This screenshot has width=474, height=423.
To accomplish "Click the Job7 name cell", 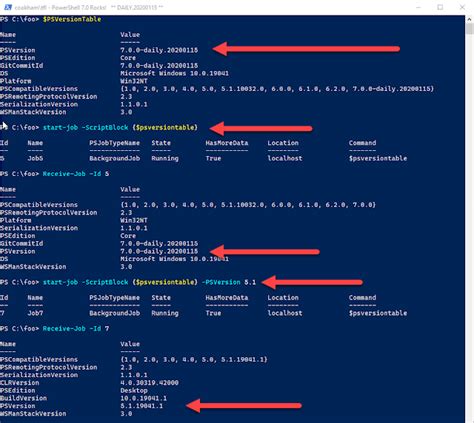I will pyautogui.click(x=35, y=313).
